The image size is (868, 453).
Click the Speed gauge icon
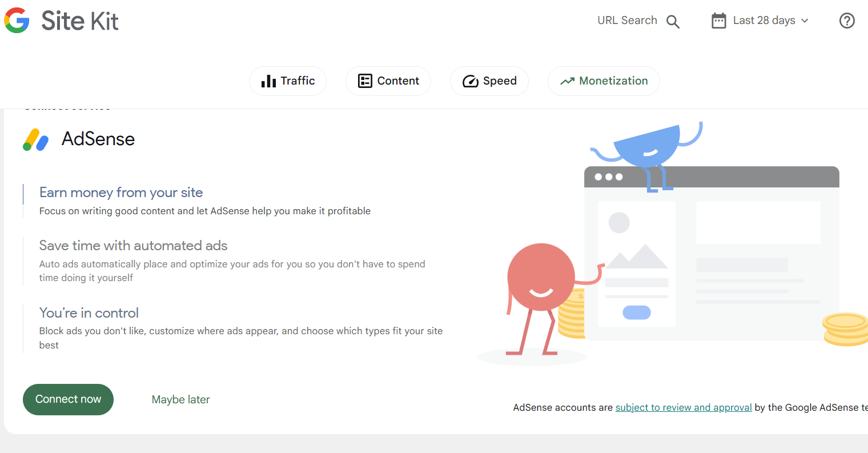470,81
